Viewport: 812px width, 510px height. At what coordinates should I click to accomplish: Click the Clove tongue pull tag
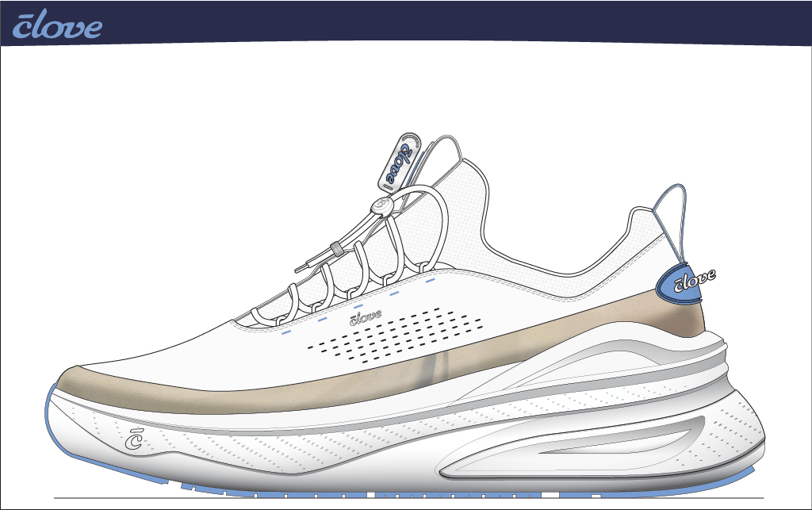point(400,162)
